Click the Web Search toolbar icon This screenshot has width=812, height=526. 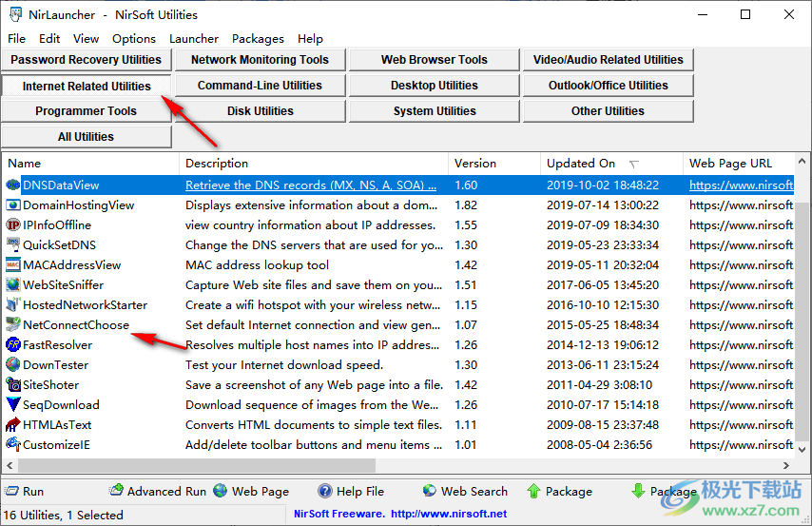(x=430, y=490)
